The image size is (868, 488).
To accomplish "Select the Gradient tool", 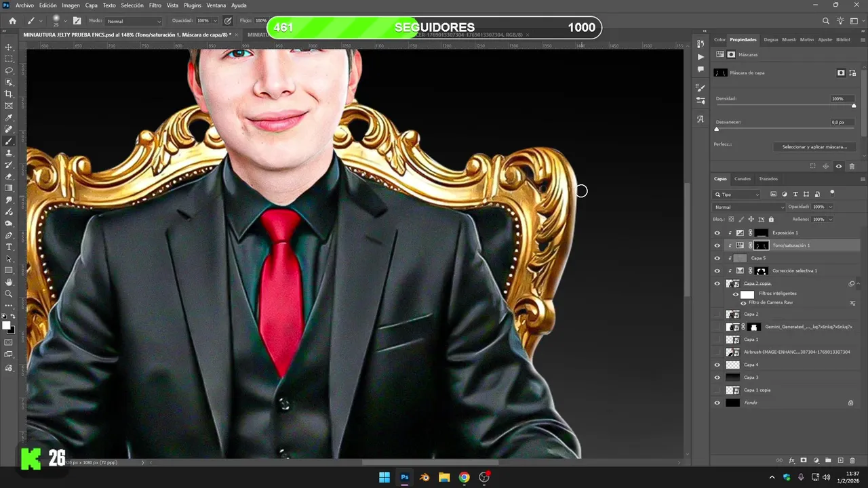I will click(9, 188).
